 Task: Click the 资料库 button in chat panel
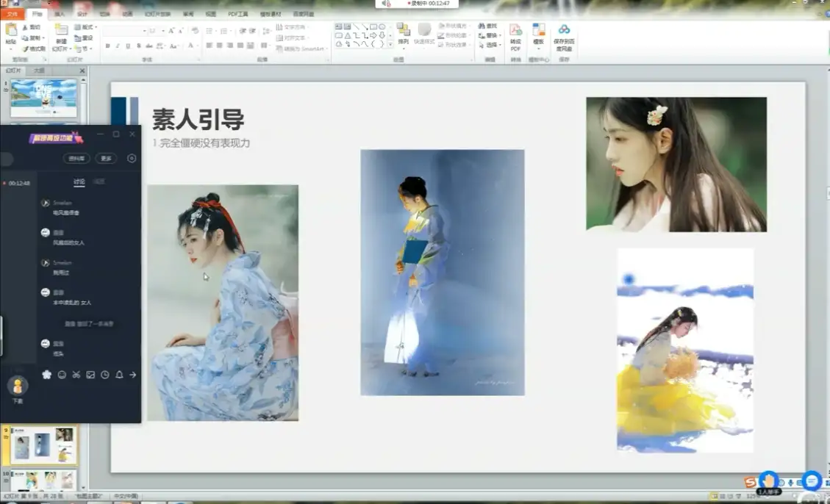(77, 158)
